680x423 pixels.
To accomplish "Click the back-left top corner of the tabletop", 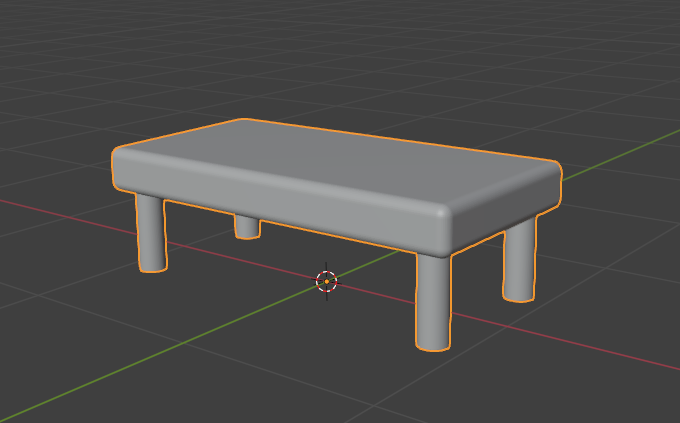I will 240,123.
